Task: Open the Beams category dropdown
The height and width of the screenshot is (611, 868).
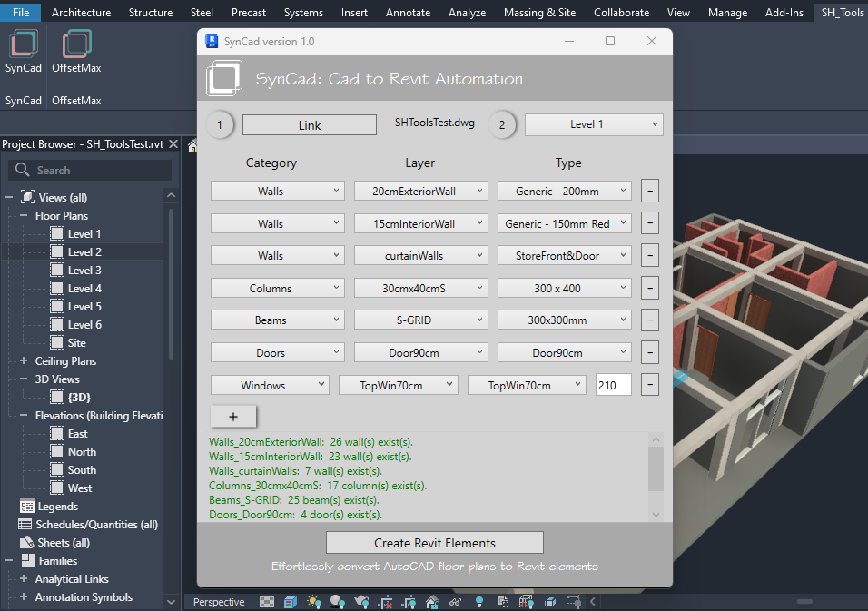Action: [277, 320]
